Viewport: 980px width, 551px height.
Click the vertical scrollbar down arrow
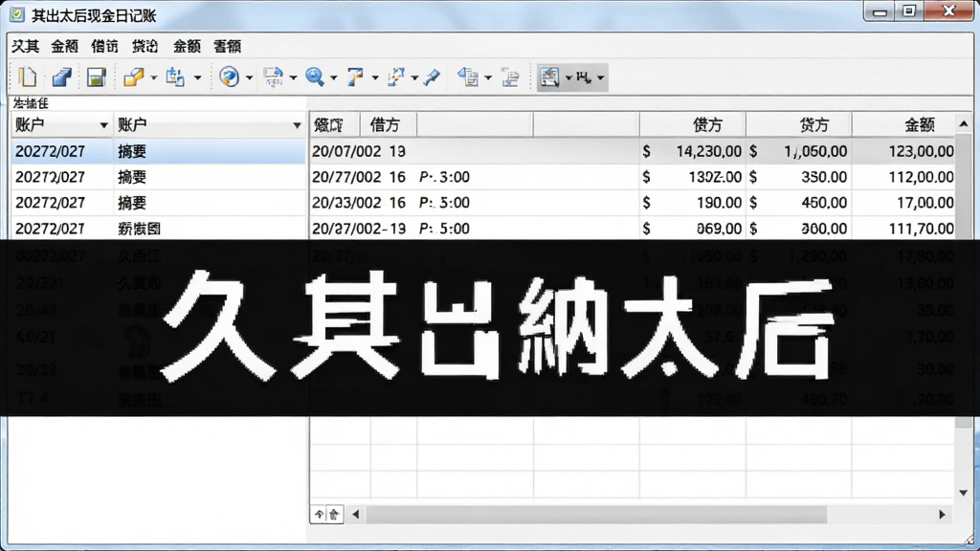(x=963, y=493)
